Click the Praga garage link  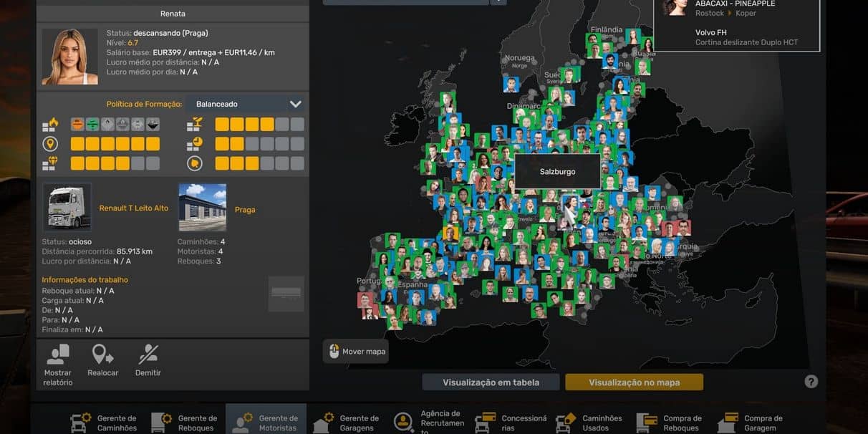245,210
